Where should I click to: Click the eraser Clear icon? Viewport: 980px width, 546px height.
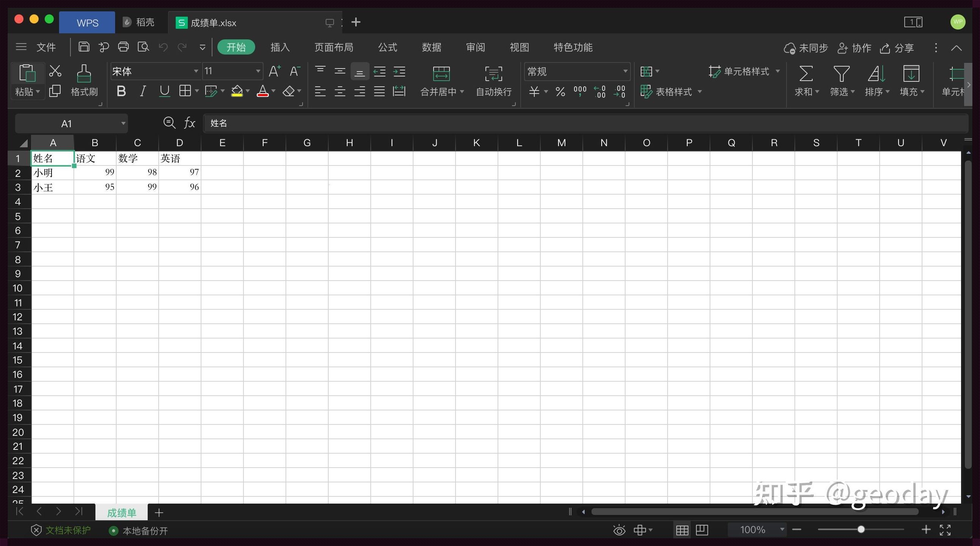click(x=289, y=91)
